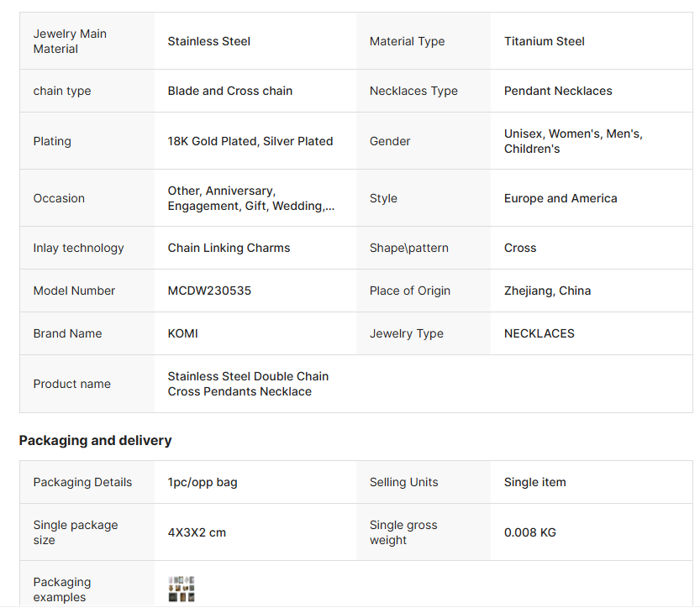Click the 'Pendant Necklaces' type value
The image size is (700, 613).
(x=558, y=91)
